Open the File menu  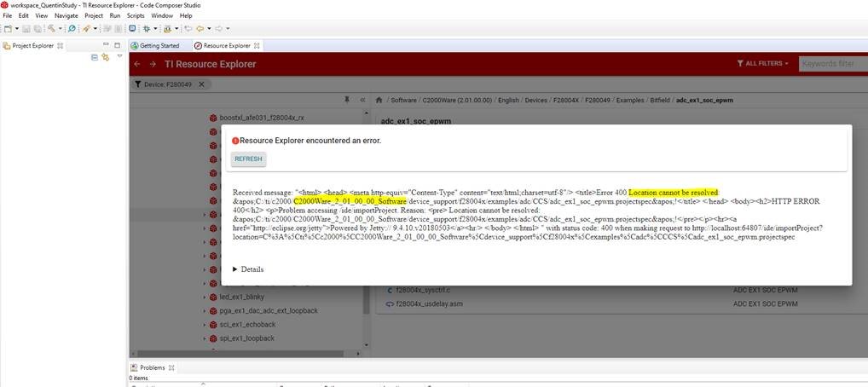point(7,16)
